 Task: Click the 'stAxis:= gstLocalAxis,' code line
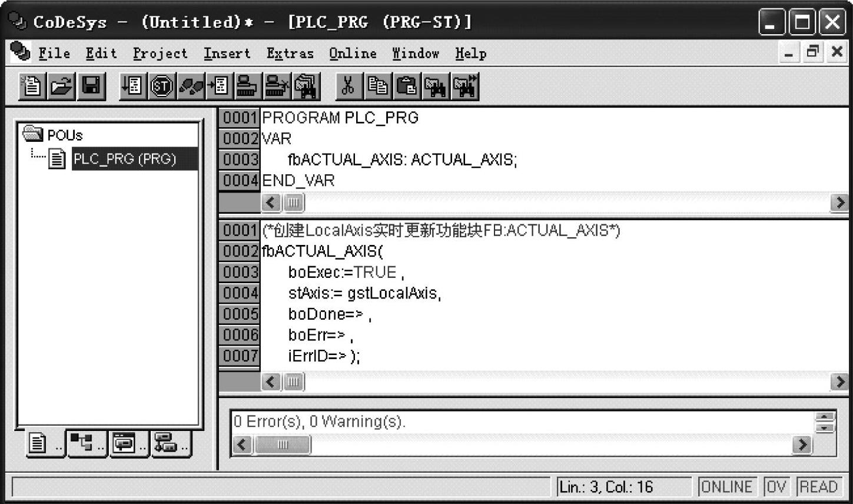pos(365,293)
